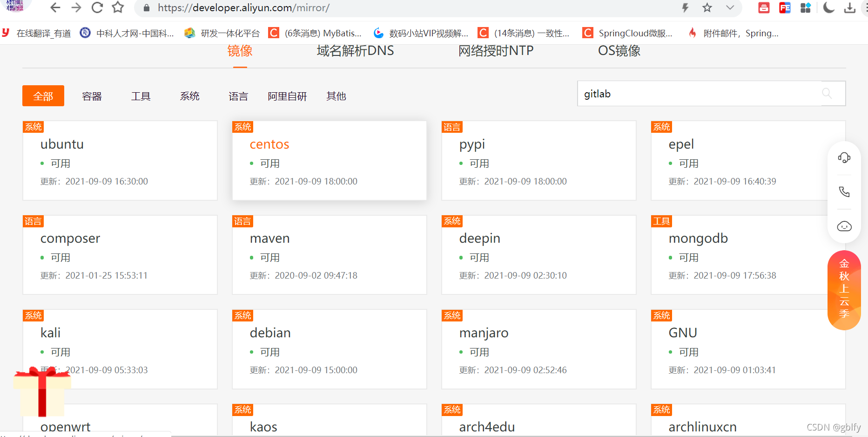Click the back navigation arrow

pyautogui.click(x=55, y=8)
